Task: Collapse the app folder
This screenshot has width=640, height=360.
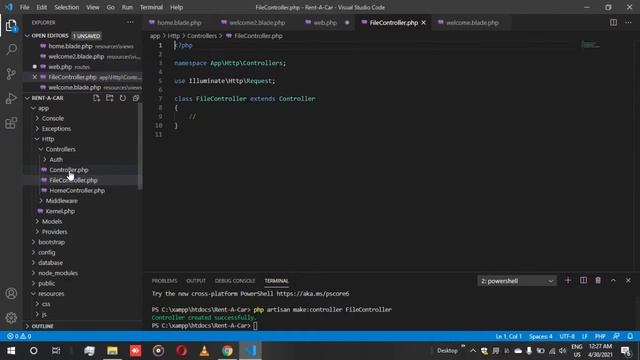Action: point(33,108)
